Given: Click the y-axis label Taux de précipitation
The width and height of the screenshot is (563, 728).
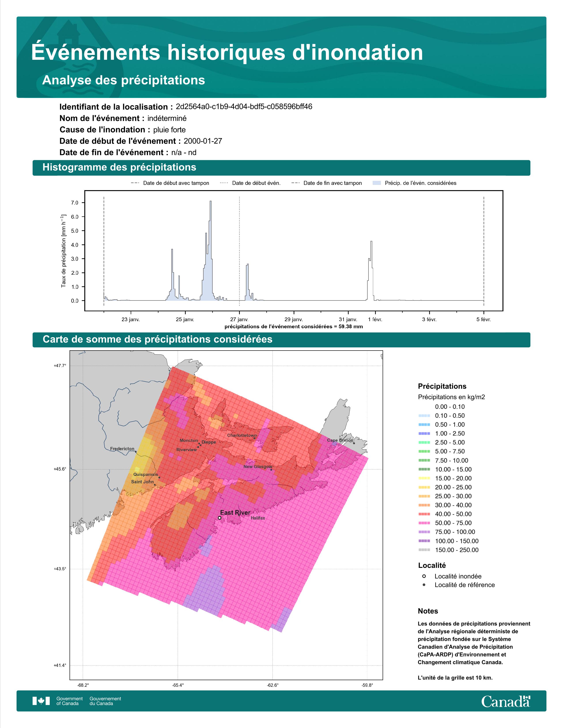Looking at the screenshot, I should 63,251.
